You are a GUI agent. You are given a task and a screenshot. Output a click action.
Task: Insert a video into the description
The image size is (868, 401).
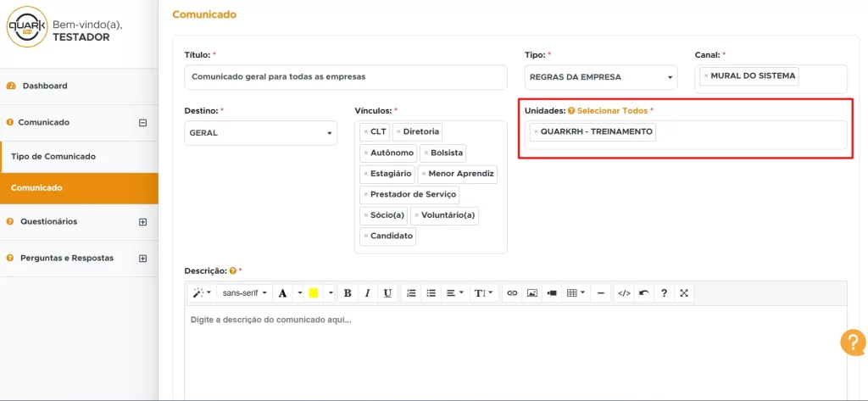[552, 293]
